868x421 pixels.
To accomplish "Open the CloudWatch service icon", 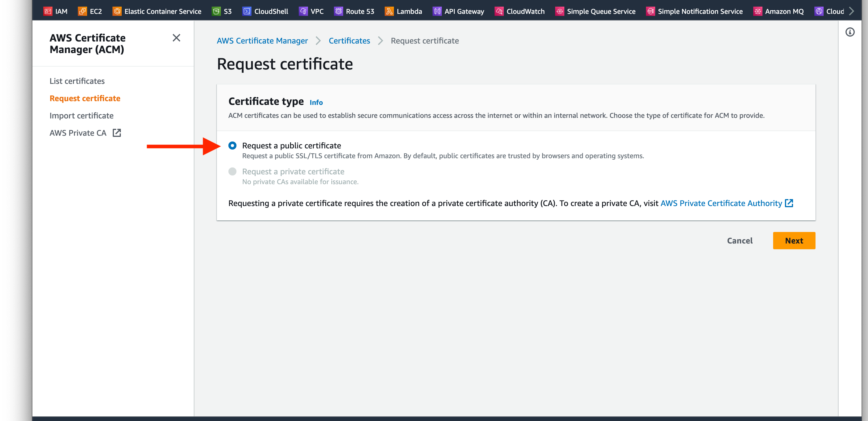I will [x=499, y=11].
